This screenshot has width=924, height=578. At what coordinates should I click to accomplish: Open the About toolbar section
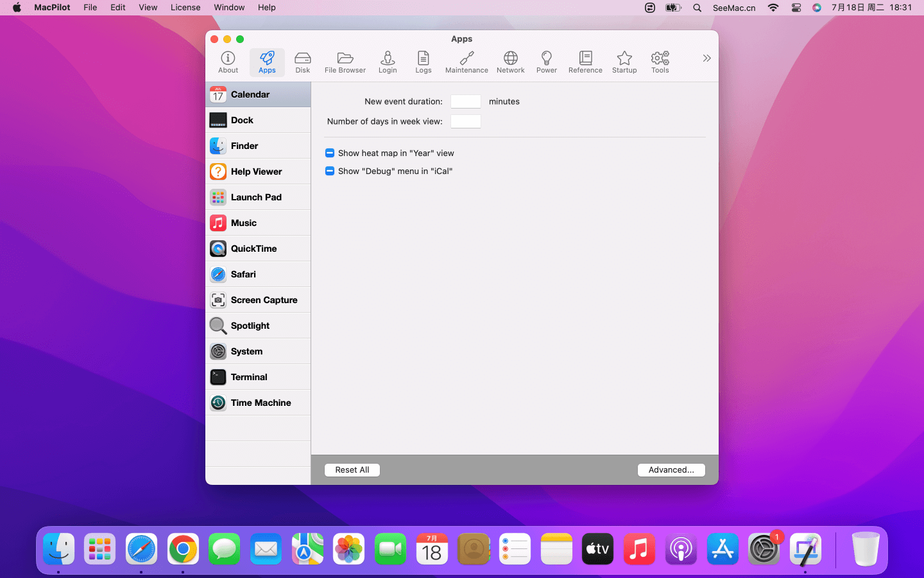tap(228, 62)
